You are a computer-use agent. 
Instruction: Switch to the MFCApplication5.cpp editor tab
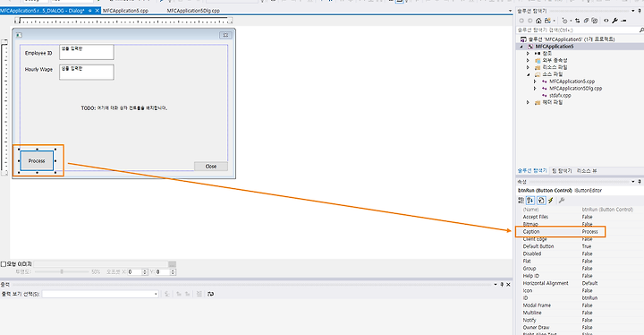(x=125, y=11)
